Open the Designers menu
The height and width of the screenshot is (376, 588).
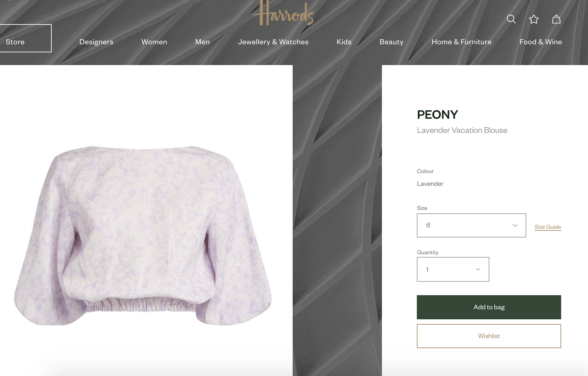point(96,42)
